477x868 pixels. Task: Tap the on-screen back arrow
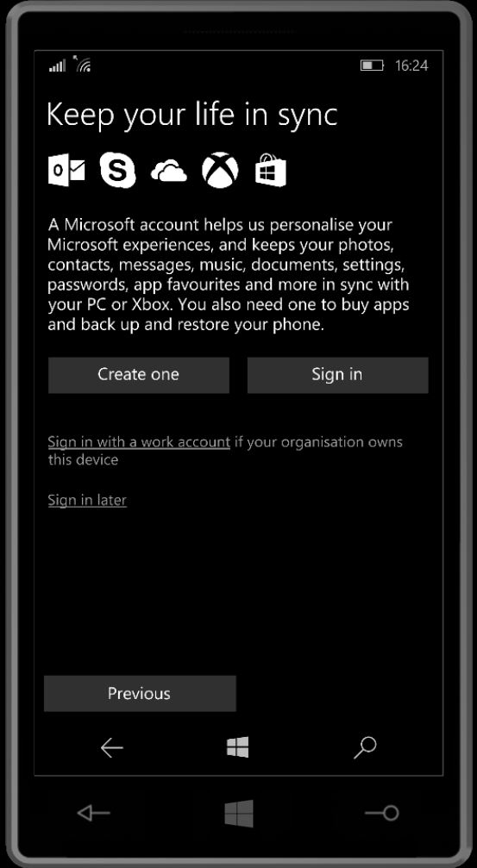(111, 748)
